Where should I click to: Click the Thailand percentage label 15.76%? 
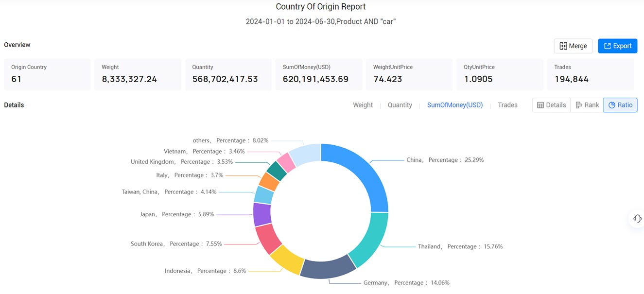coord(460,246)
